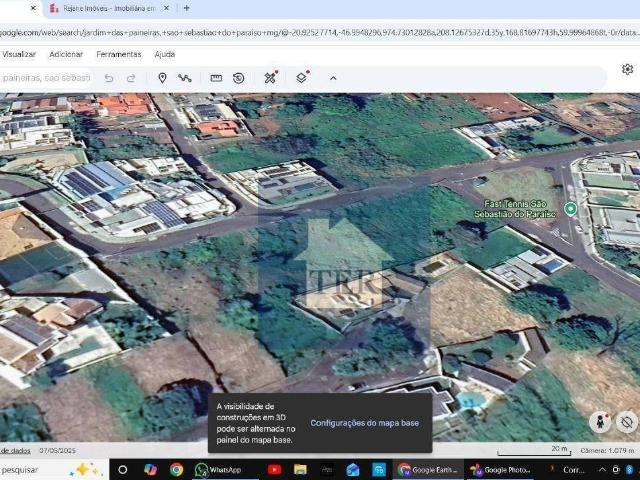Select the add placemark pin tool
The width and height of the screenshot is (640, 480).
click(162, 78)
